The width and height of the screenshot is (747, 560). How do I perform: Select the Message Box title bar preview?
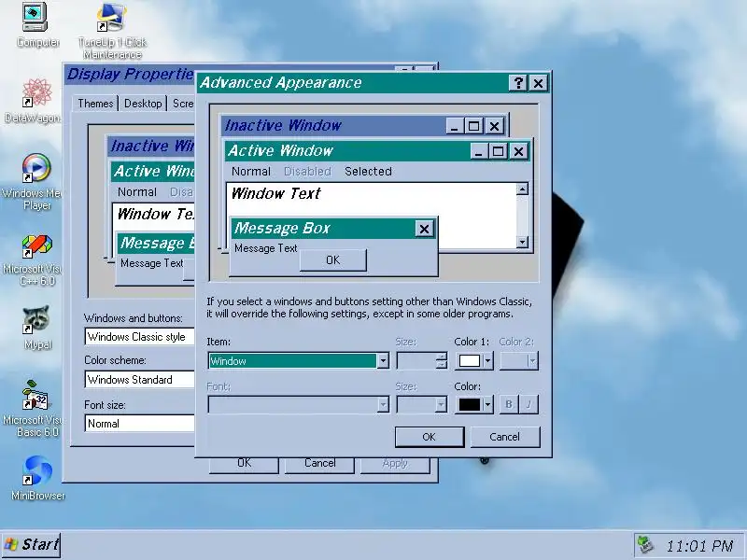click(323, 229)
